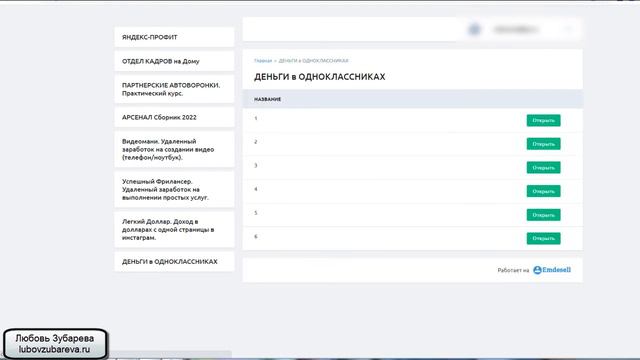Click the blurred user avatar icon
The image size is (640, 360).
point(474,29)
